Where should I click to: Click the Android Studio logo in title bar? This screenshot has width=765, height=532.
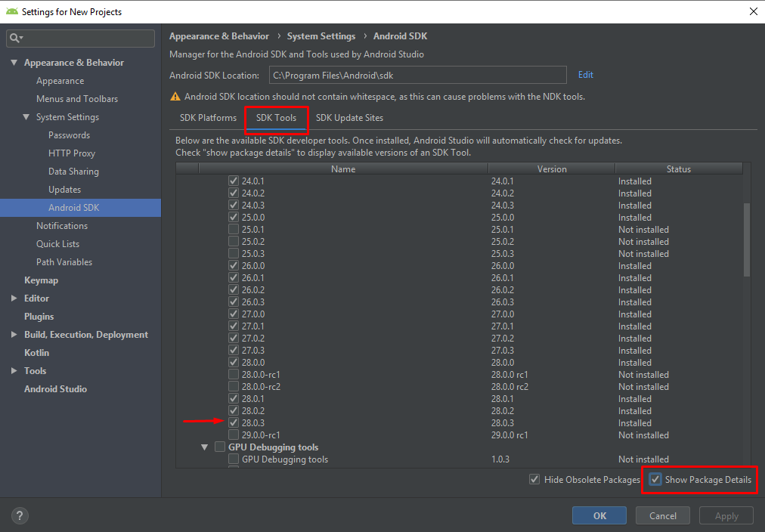(11, 11)
